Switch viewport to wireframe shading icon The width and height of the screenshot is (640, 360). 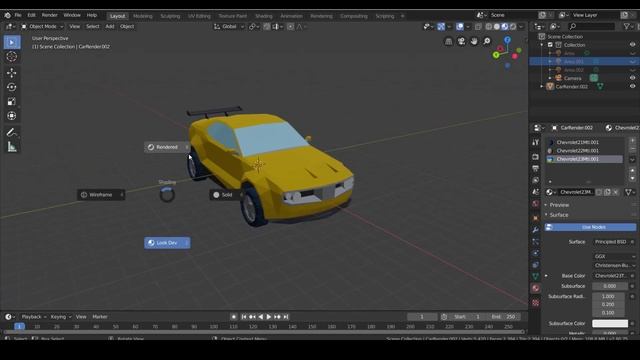pyautogui.click(x=489, y=27)
